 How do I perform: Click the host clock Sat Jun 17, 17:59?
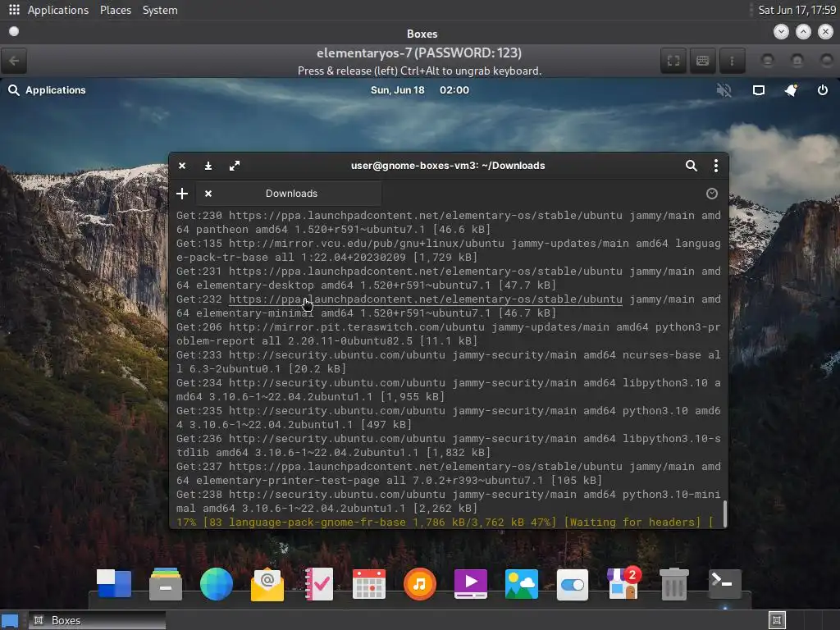click(x=797, y=10)
